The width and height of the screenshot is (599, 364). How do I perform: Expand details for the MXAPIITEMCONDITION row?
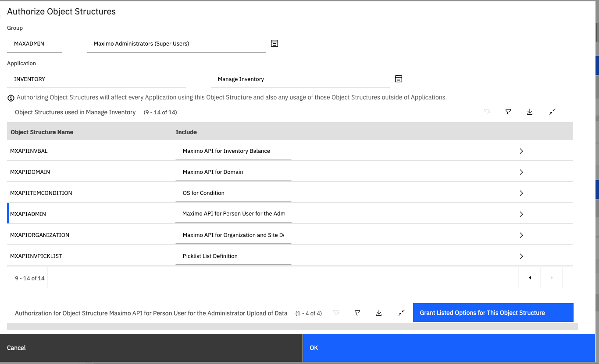(521, 193)
